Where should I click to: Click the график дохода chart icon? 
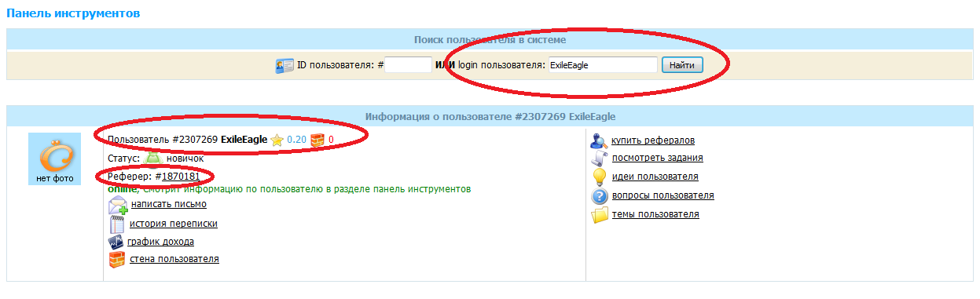(x=116, y=242)
